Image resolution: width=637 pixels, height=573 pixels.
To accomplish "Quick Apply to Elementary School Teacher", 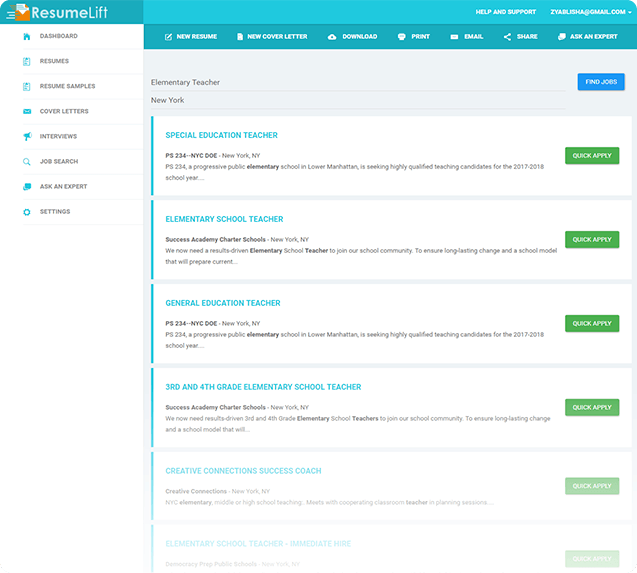I will [592, 240].
